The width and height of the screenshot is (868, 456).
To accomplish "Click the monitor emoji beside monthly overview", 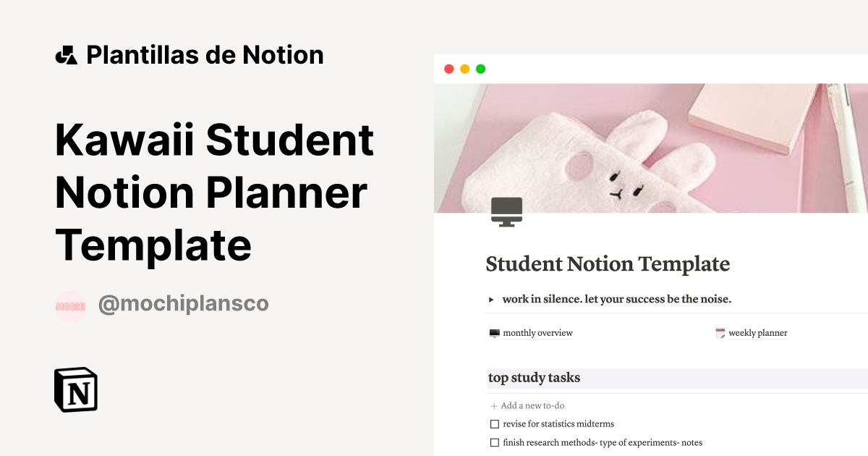I will 493,332.
